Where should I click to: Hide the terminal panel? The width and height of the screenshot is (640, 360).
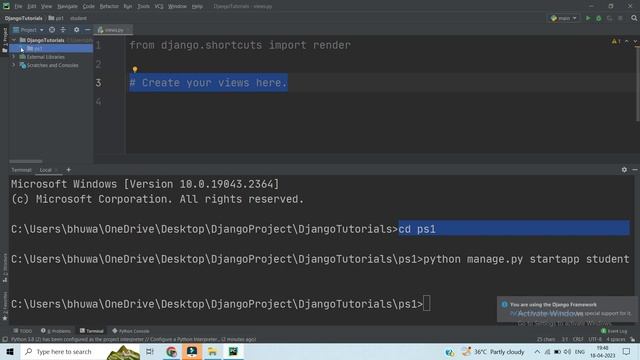tap(635, 170)
